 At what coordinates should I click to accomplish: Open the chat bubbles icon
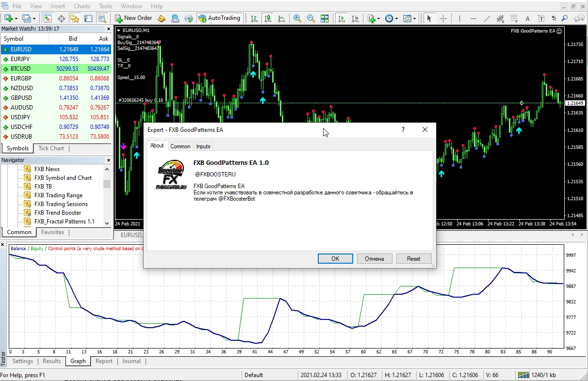tap(579, 18)
